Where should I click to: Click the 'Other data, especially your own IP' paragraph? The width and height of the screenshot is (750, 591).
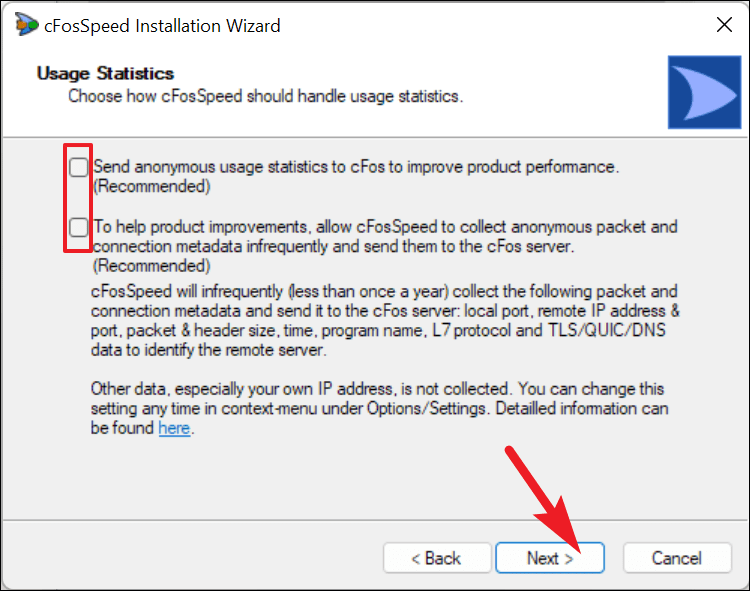[x=379, y=408]
